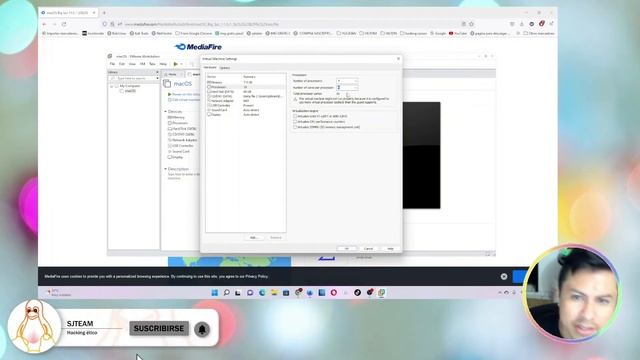Close the Library panel

click(x=158, y=72)
